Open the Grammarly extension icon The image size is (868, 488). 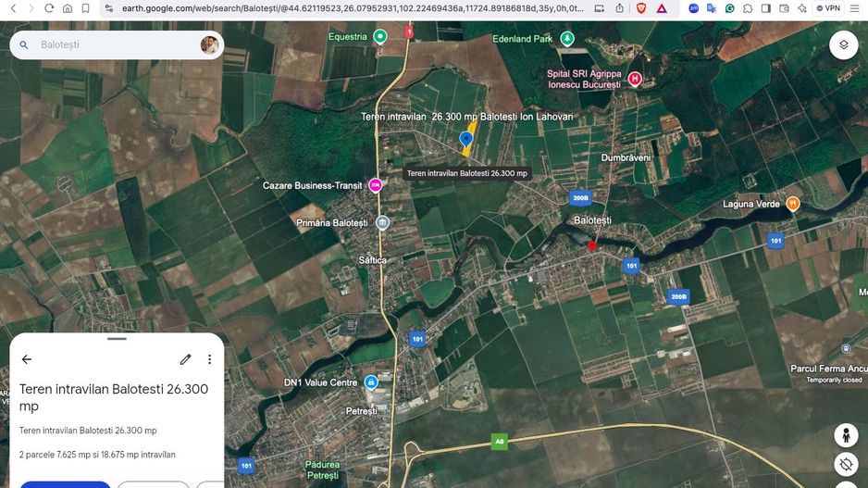(x=729, y=8)
